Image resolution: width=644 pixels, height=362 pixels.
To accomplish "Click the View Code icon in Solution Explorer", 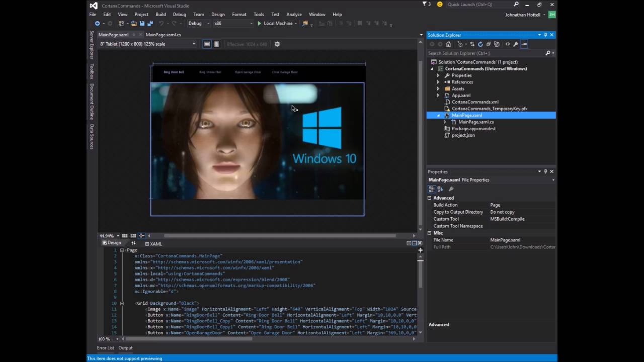I will click(x=508, y=44).
